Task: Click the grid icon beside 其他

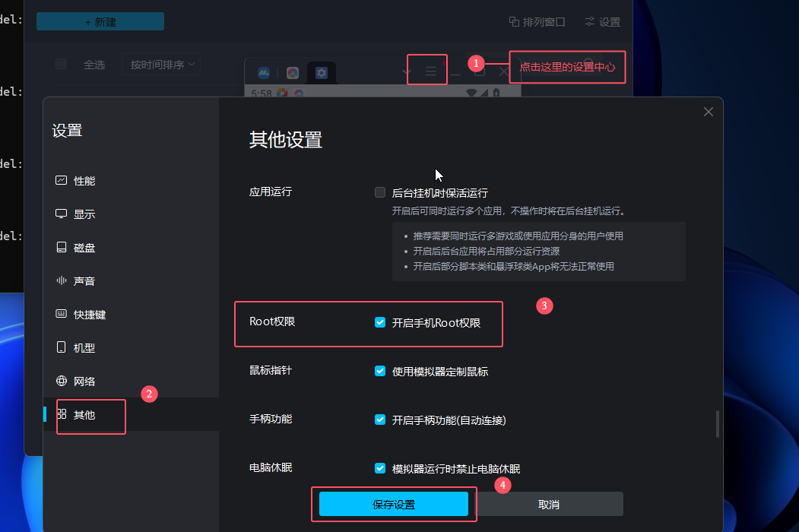Action: tap(61, 413)
